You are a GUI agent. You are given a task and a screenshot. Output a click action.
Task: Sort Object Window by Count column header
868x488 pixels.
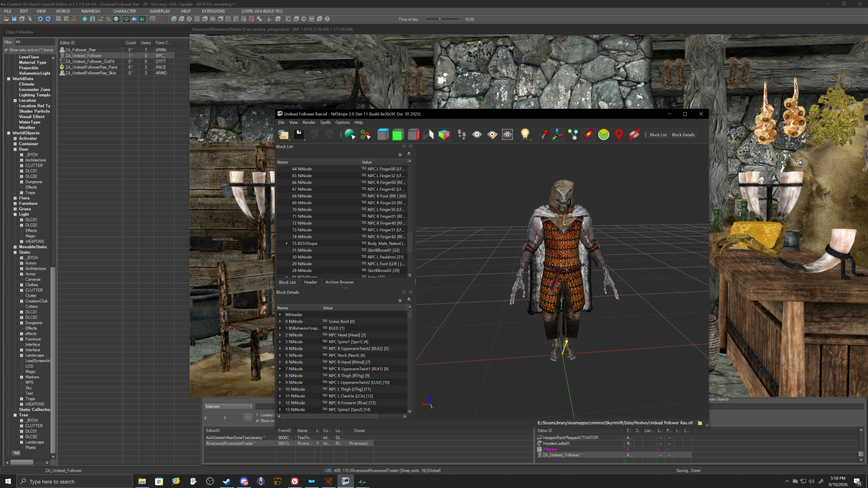(131, 43)
